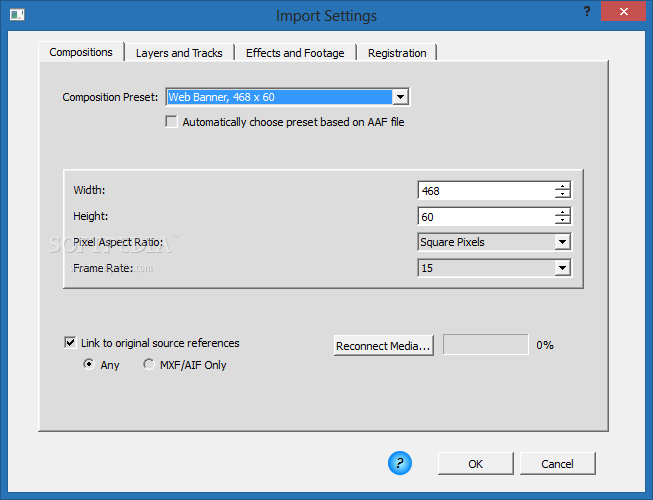This screenshot has height=500, width=653.
Task: Open the Layers and Tracks tab
Action: coord(179,53)
